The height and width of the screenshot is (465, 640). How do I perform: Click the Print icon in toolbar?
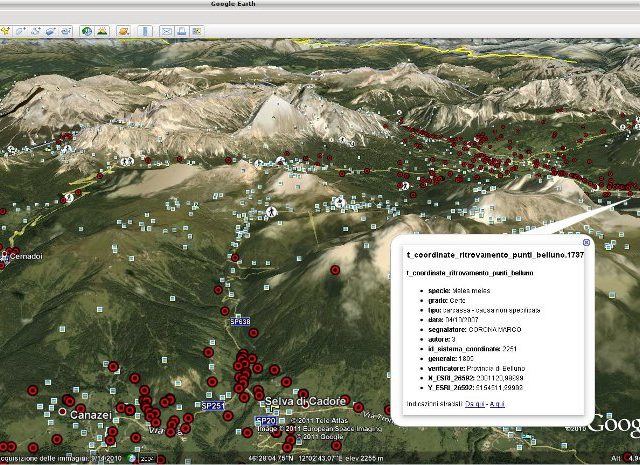[181, 31]
